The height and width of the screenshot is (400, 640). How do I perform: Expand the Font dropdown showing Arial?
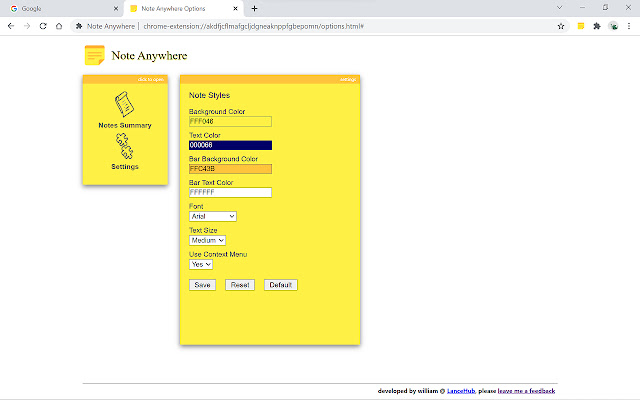pyautogui.click(x=212, y=216)
